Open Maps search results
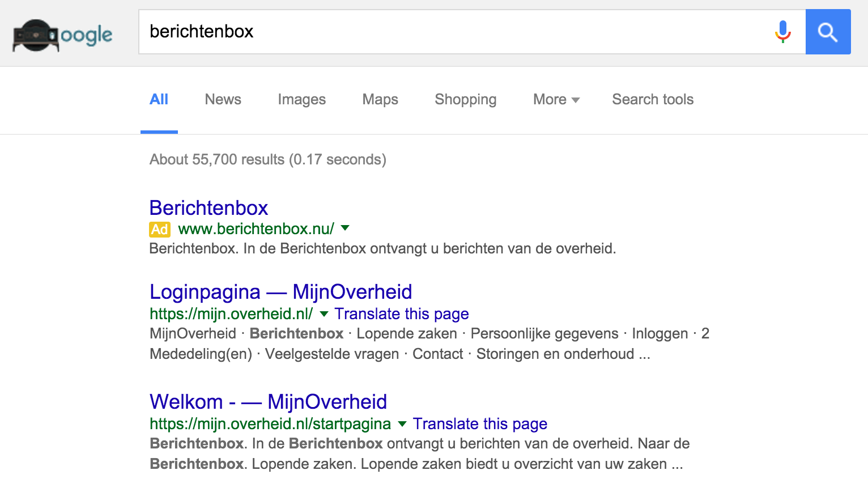This screenshot has width=868, height=487. [x=380, y=99]
